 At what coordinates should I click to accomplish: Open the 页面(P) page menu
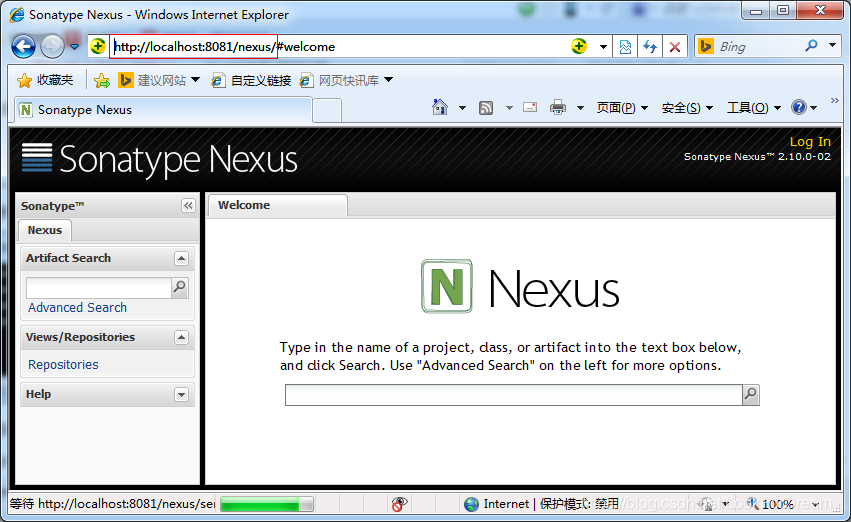pos(622,108)
